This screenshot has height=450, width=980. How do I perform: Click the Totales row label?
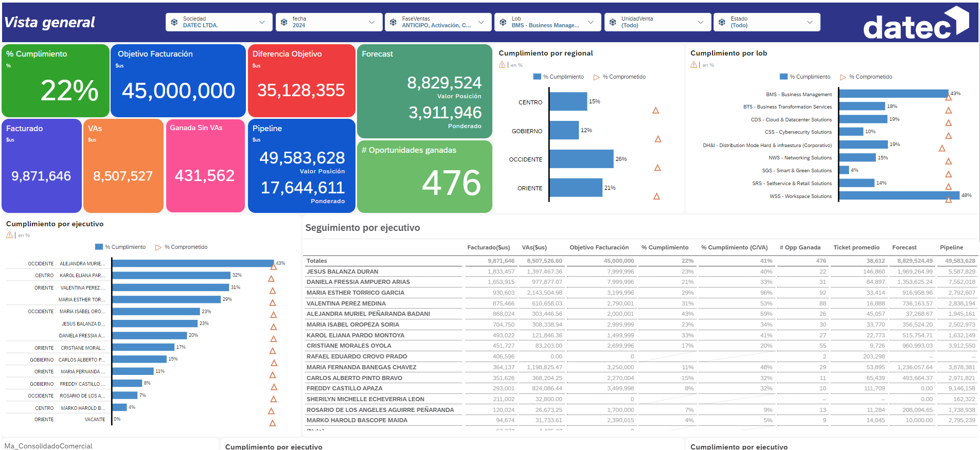[317, 261]
